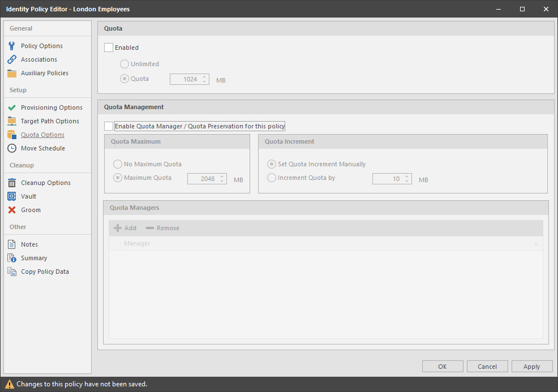The image size is (558, 392).
Task: Choose No Maximum Quota option
Action: click(118, 164)
